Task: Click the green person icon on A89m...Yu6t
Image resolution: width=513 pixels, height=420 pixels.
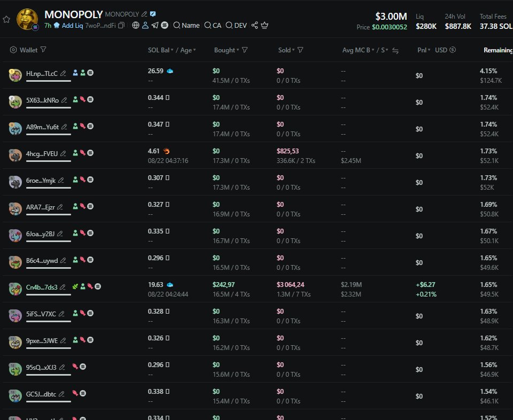Action: coord(75,126)
